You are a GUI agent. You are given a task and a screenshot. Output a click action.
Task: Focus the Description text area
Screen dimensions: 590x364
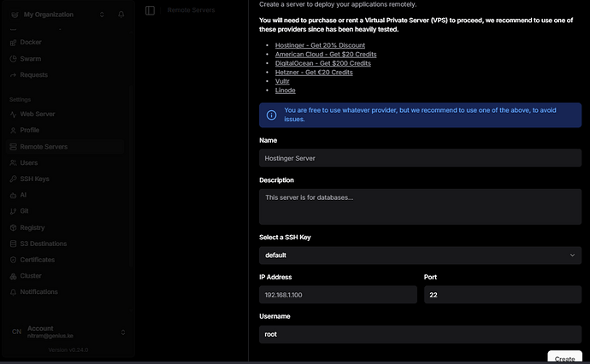[x=420, y=206]
